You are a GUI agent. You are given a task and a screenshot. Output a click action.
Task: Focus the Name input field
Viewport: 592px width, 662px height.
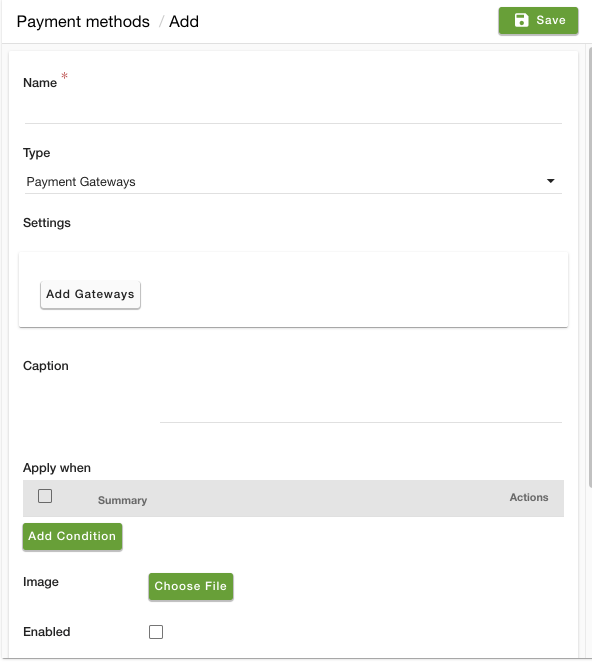(x=293, y=112)
